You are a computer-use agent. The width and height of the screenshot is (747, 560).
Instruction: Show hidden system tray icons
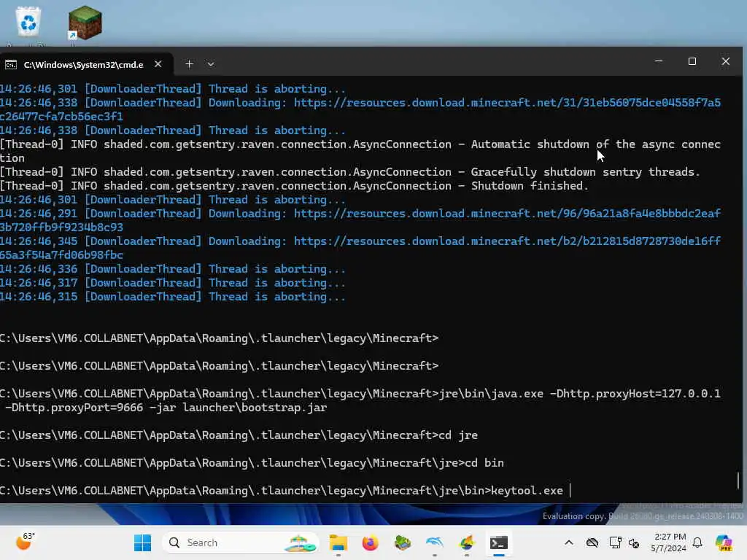point(569,542)
